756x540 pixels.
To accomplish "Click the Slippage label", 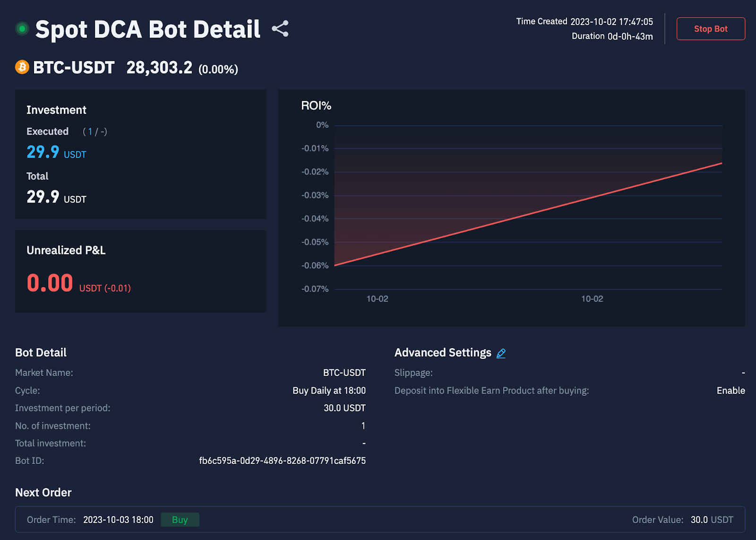I will (x=413, y=373).
